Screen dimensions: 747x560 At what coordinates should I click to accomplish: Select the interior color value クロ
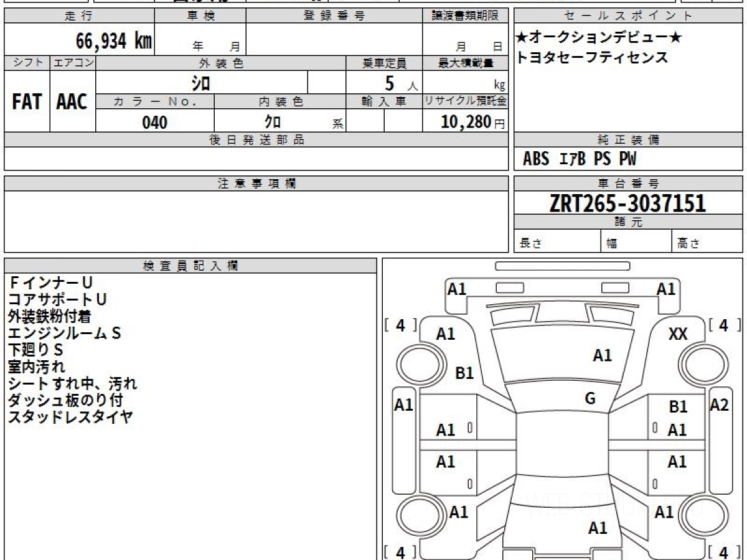point(273,122)
